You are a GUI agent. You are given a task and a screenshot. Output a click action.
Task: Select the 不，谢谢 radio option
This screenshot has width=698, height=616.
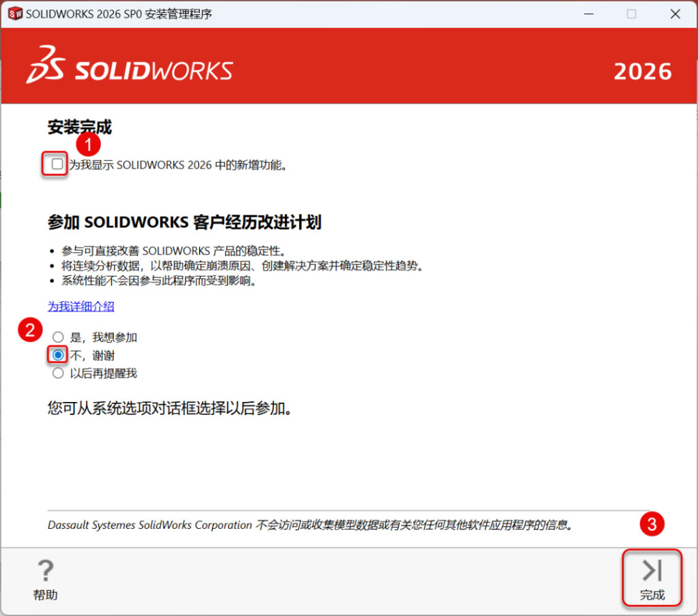[58, 355]
